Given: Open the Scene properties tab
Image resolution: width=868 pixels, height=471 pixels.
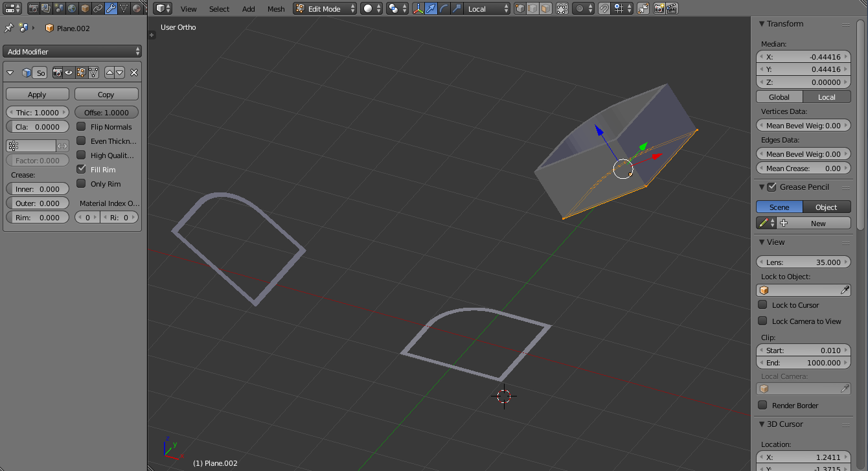Looking at the screenshot, I should (59, 8).
